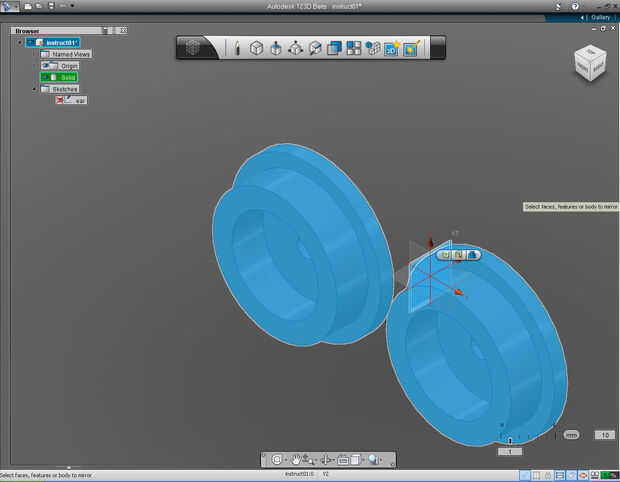The image size is (620, 482).
Task: Toggle visibility of Origin folder
Action: coord(45,65)
